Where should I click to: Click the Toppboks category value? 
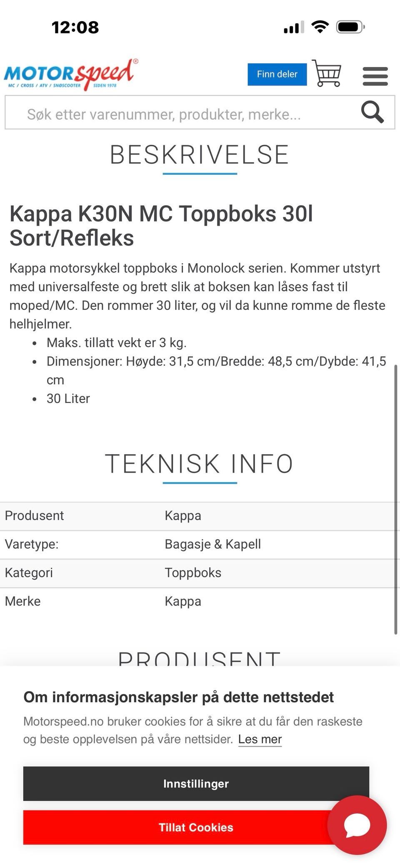193,573
